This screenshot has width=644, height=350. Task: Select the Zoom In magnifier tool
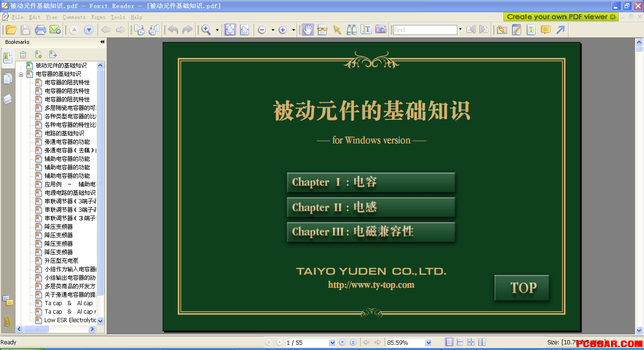pyautogui.click(x=206, y=30)
